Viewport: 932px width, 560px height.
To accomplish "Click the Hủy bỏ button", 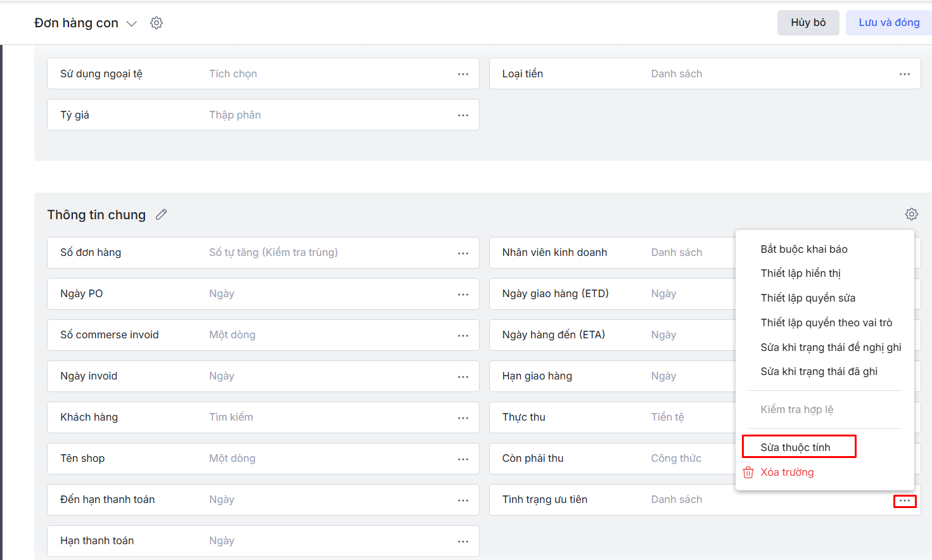I will pyautogui.click(x=808, y=23).
